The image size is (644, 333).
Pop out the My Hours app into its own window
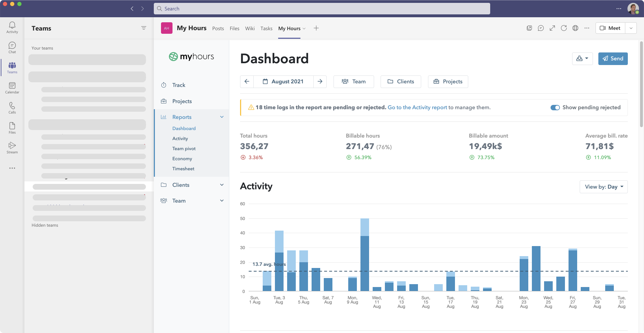(552, 28)
